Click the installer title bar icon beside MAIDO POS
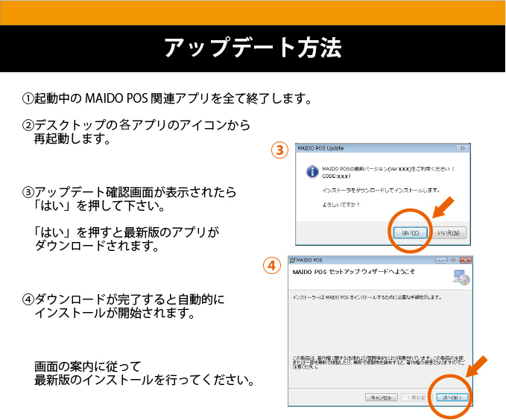The height and width of the screenshot is (420, 506). (x=292, y=260)
